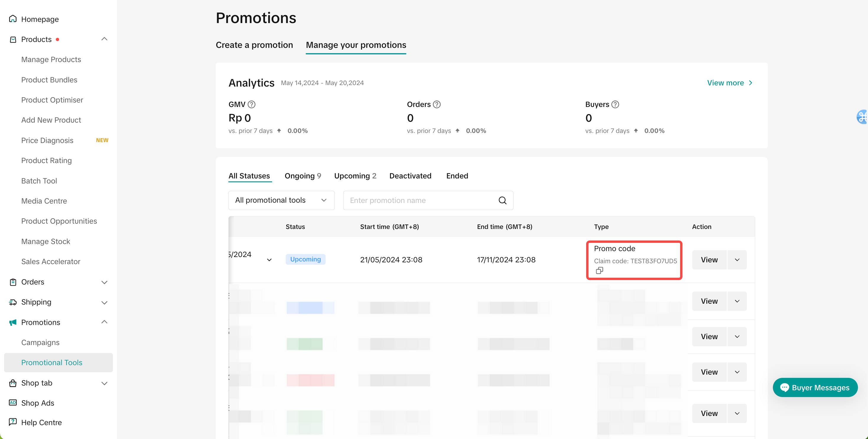Copy the claim code TEST83FO7UD5
This screenshot has width=868, height=439.
click(x=599, y=270)
